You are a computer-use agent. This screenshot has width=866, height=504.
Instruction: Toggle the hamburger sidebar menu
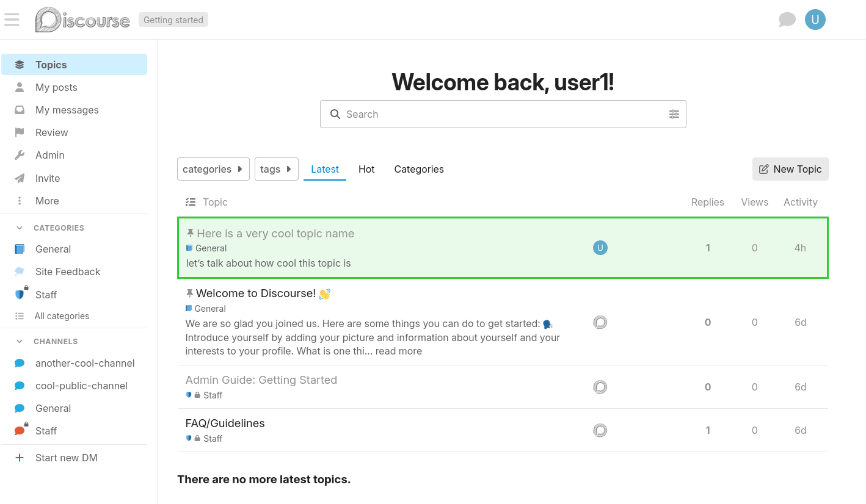pyautogui.click(x=12, y=20)
